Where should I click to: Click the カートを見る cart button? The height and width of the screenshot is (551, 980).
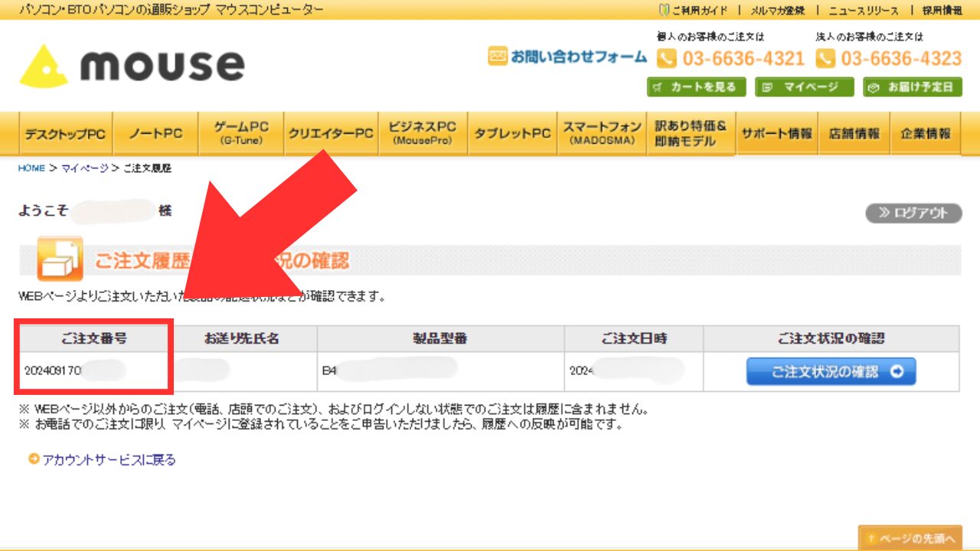pyautogui.click(x=696, y=87)
